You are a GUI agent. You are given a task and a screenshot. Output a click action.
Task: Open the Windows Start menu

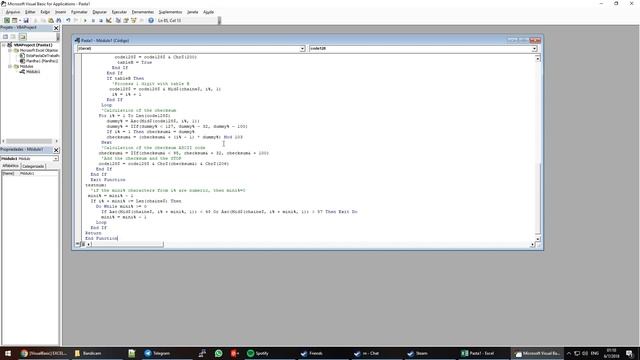tap(8, 353)
